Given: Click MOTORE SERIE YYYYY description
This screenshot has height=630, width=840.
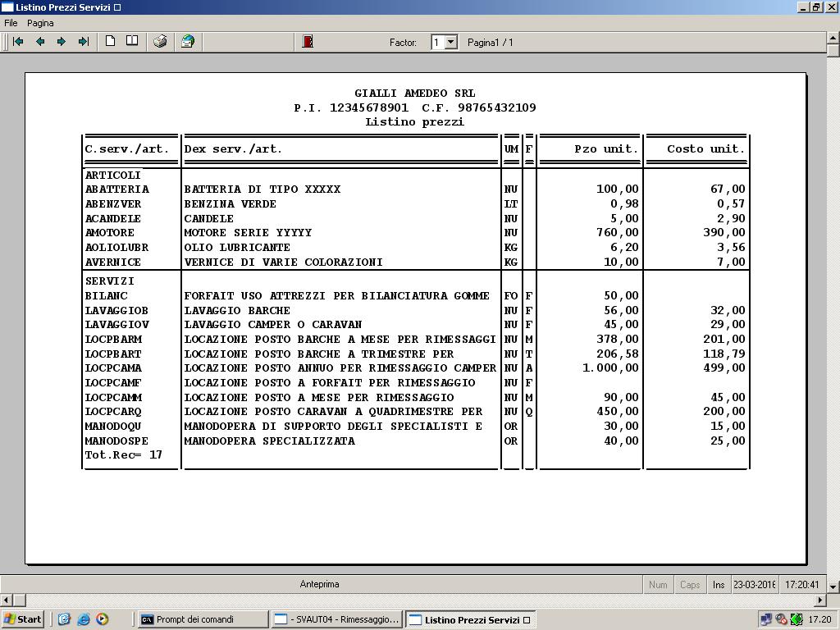Looking at the screenshot, I should pyautogui.click(x=248, y=232).
